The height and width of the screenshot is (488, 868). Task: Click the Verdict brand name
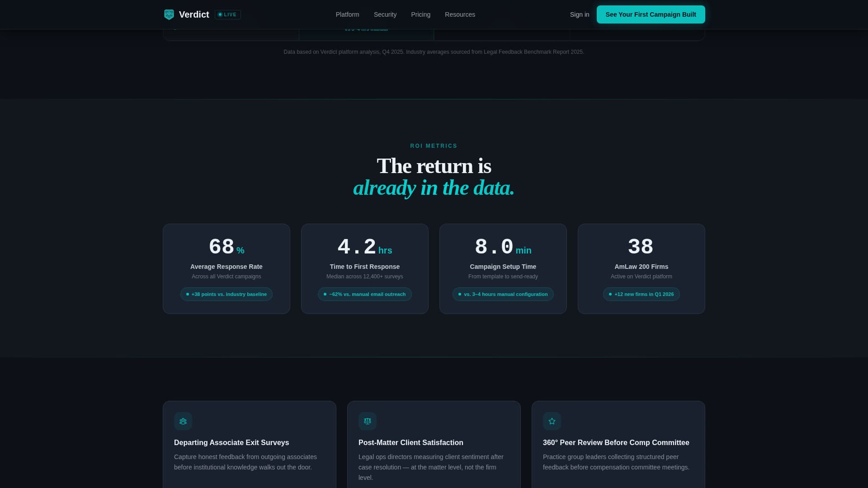click(x=194, y=14)
